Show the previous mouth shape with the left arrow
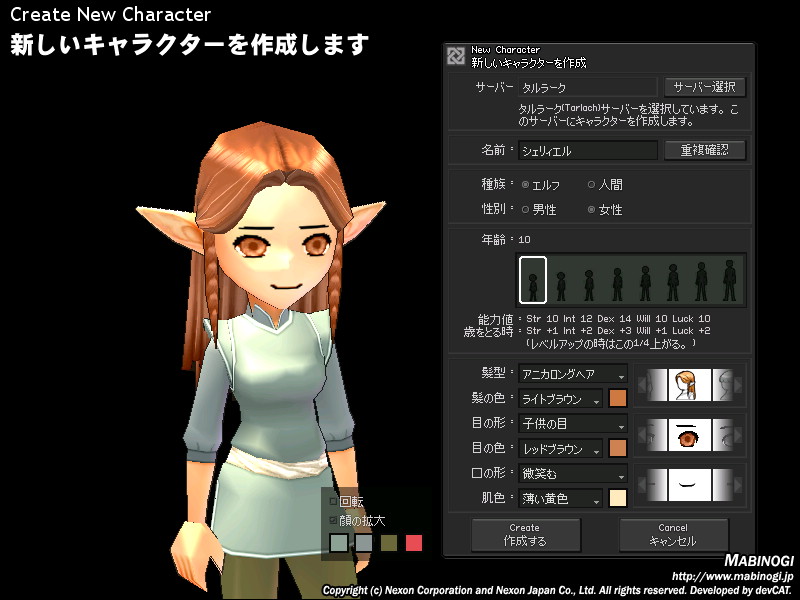Screen dimensions: 800x600 click(642, 485)
